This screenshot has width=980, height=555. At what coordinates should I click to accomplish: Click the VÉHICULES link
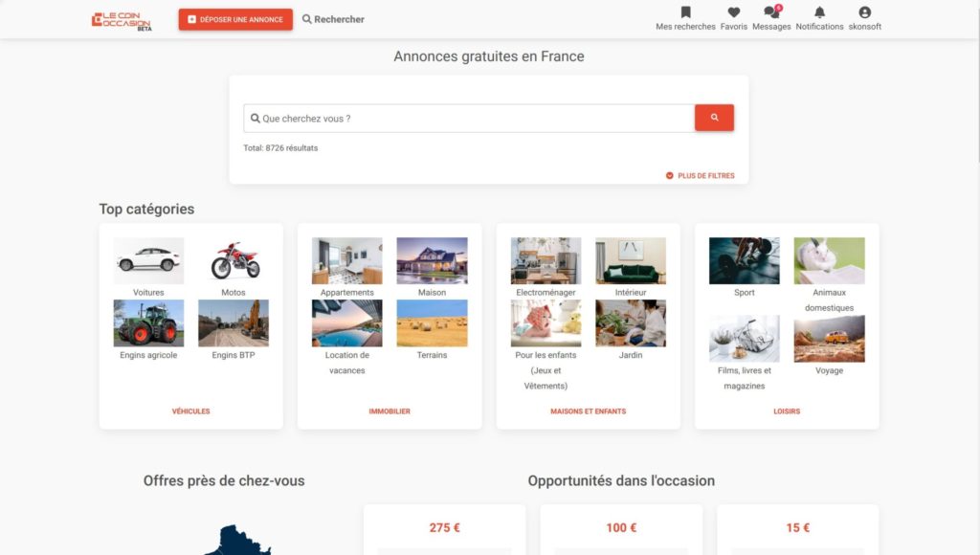(x=190, y=411)
